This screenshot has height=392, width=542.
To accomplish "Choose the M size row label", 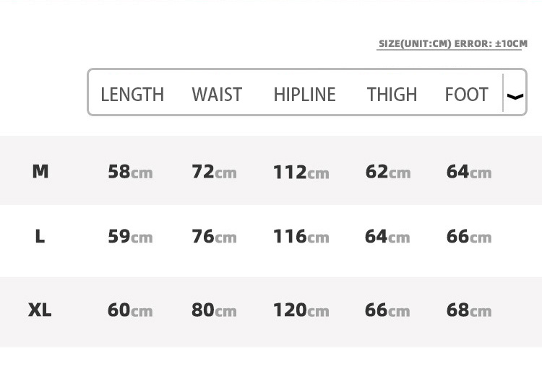I will coord(40,171).
